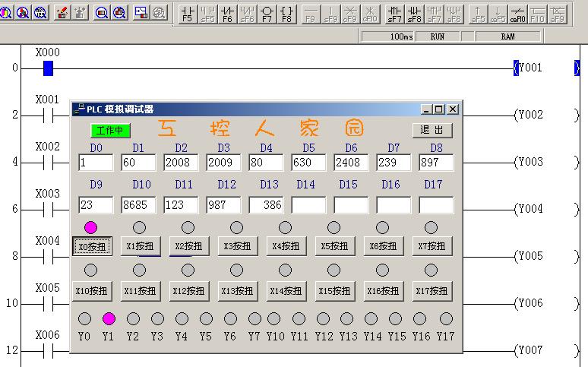The image size is (588, 367).
Task: Insert output coil with F7 icon
Action: (267, 13)
